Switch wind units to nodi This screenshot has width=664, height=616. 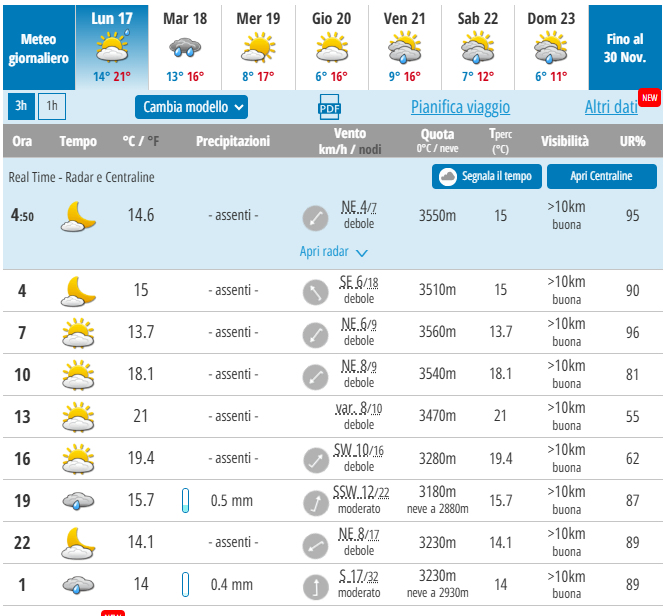tap(370, 149)
